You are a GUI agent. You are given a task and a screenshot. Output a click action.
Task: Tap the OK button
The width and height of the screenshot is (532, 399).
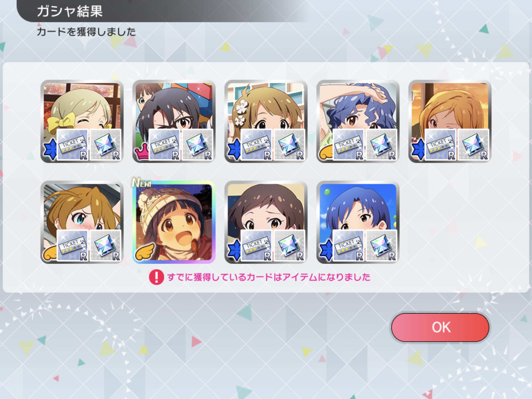[x=440, y=327]
